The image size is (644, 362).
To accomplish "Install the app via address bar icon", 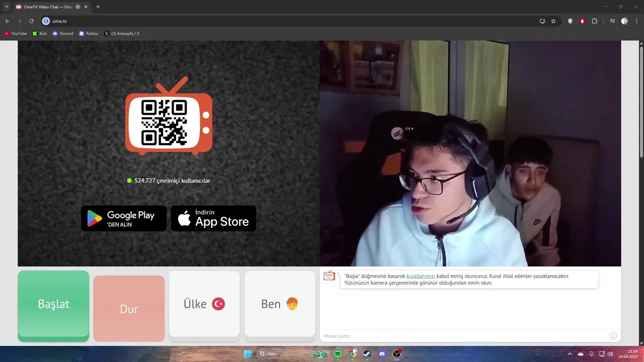I will [542, 21].
